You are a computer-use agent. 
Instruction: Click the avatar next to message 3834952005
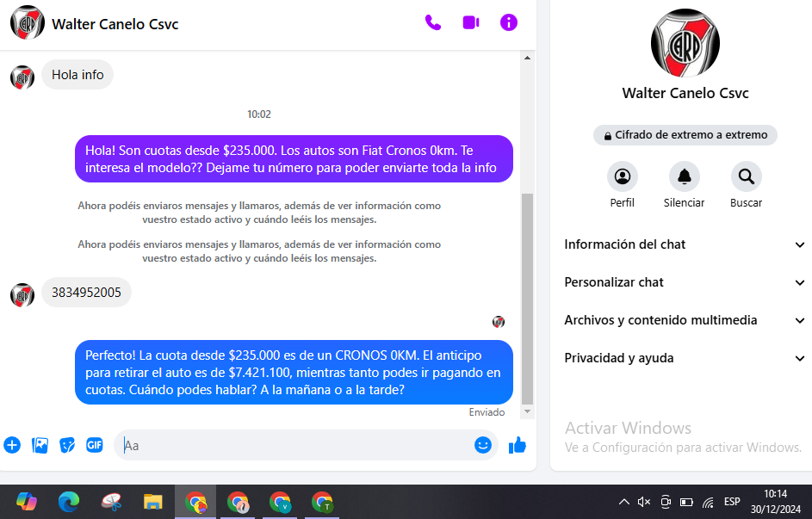pos(22,295)
